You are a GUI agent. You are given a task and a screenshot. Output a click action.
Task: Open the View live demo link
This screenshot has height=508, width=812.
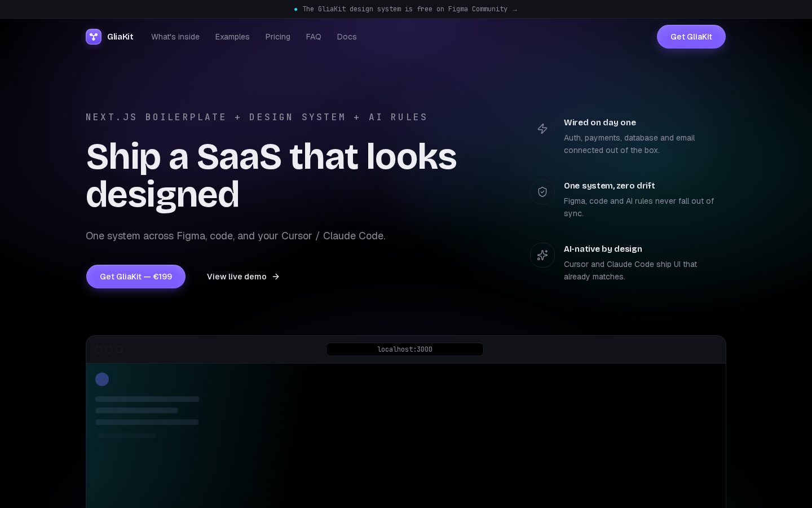[x=243, y=277]
